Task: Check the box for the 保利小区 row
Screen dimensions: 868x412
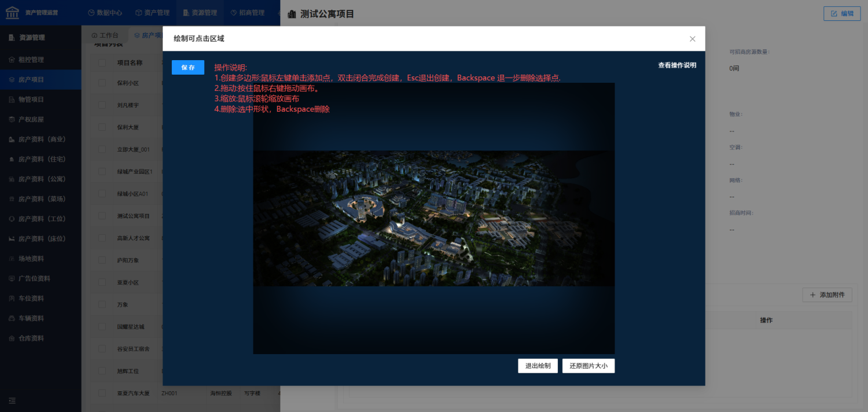Action: point(102,83)
